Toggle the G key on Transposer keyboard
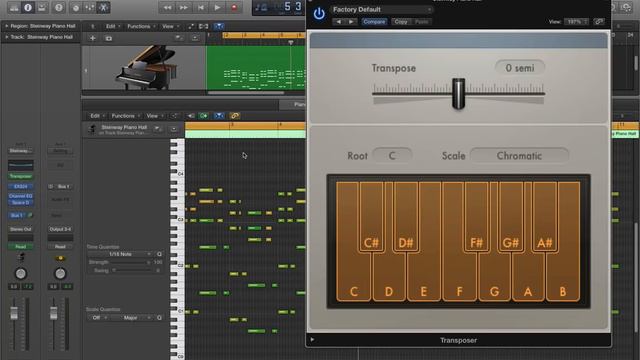This screenshot has height=360, width=640. [494, 278]
